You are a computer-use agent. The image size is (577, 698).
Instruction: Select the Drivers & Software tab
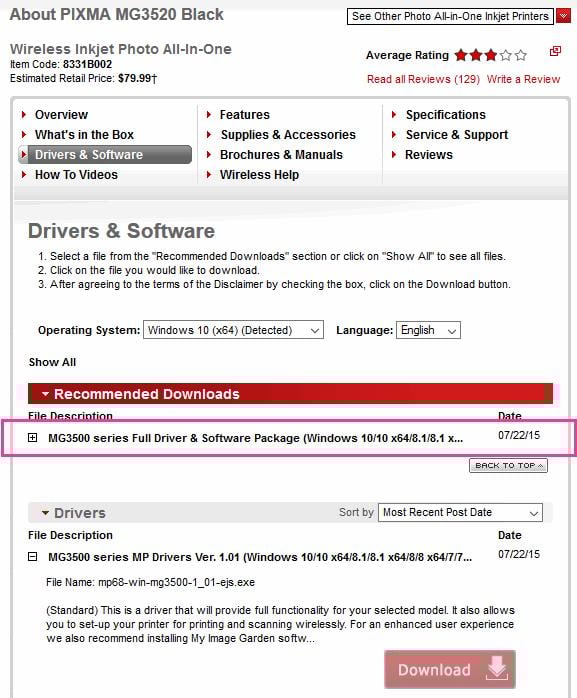[x=106, y=154]
